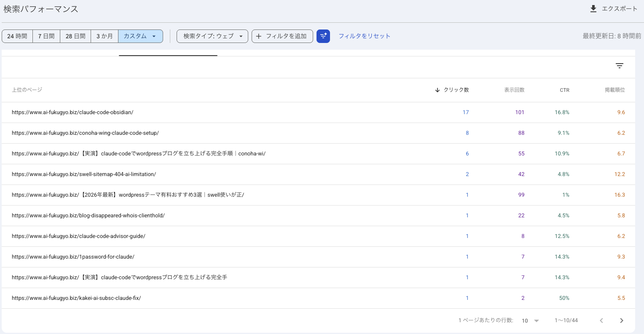Open the claude-code-obsidian page row
Image resolution: width=644 pixels, height=334 pixels.
(318, 112)
